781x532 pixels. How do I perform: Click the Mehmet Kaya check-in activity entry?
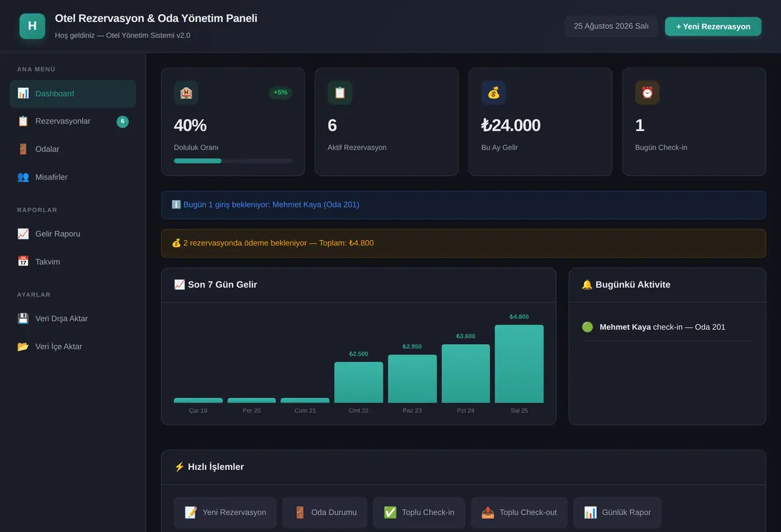[667, 327]
